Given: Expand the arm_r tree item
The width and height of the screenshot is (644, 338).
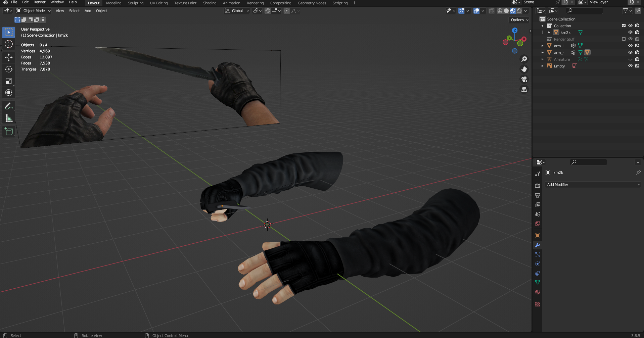Looking at the screenshot, I should pyautogui.click(x=542, y=53).
